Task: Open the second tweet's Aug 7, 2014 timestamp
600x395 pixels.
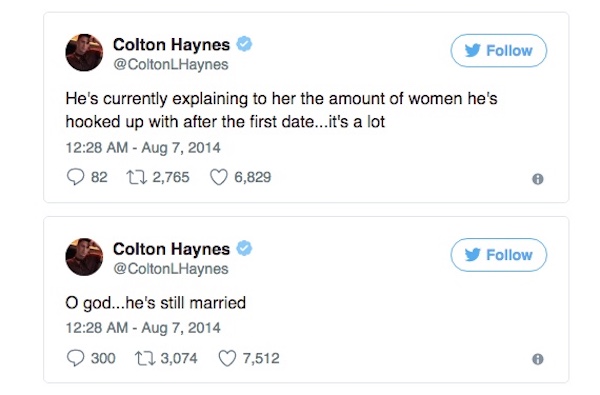Action: 181,328
